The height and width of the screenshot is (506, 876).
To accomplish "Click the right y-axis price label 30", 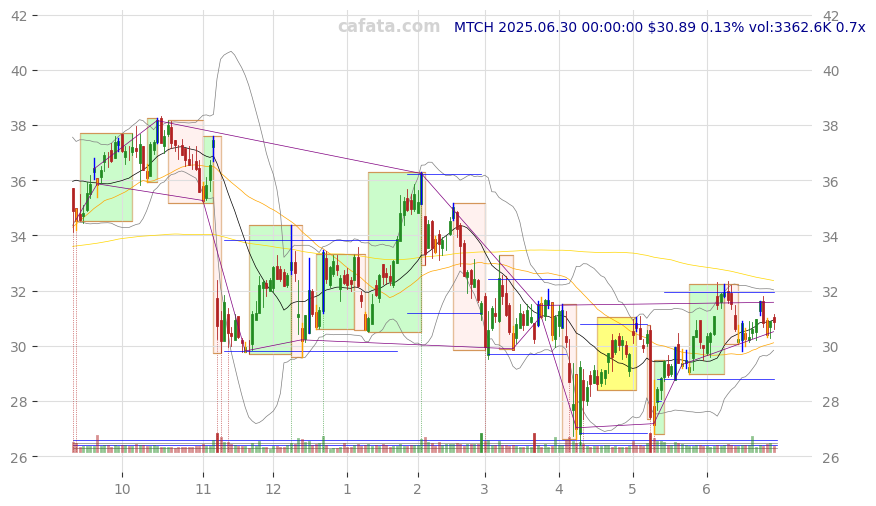I will tap(831, 347).
